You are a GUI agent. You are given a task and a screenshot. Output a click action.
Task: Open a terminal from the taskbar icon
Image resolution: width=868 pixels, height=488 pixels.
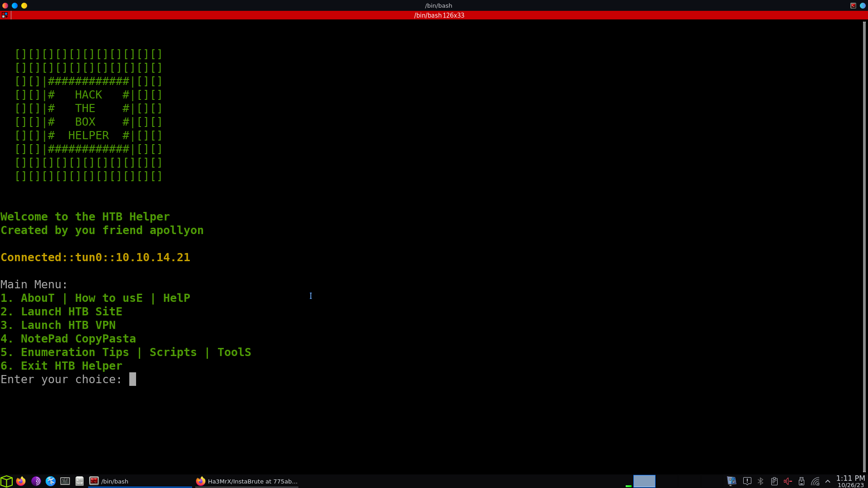65,481
